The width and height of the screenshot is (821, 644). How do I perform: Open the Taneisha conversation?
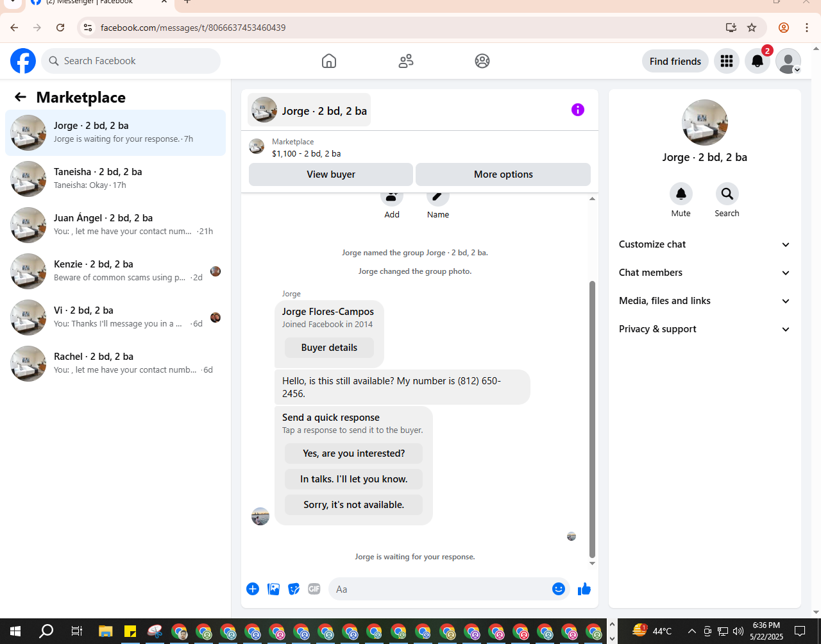[x=115, y=179]
